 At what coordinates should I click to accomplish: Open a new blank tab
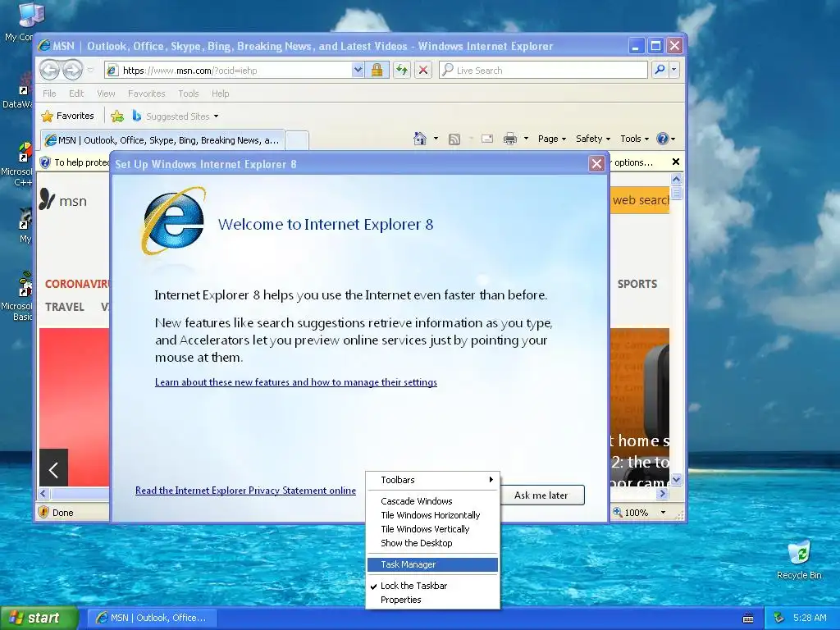[x=297, y=140]
